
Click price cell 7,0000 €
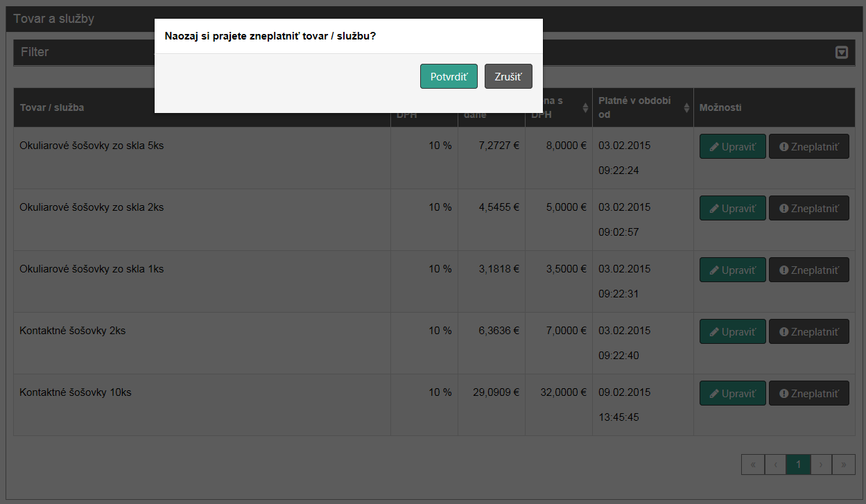pyautogui.click(x=566, y=331)
